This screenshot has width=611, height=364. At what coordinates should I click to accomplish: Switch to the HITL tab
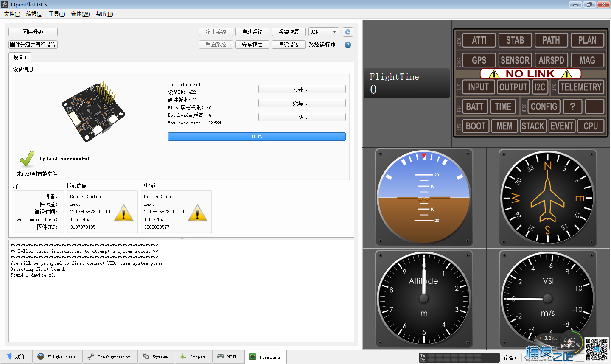pos(228,357)
